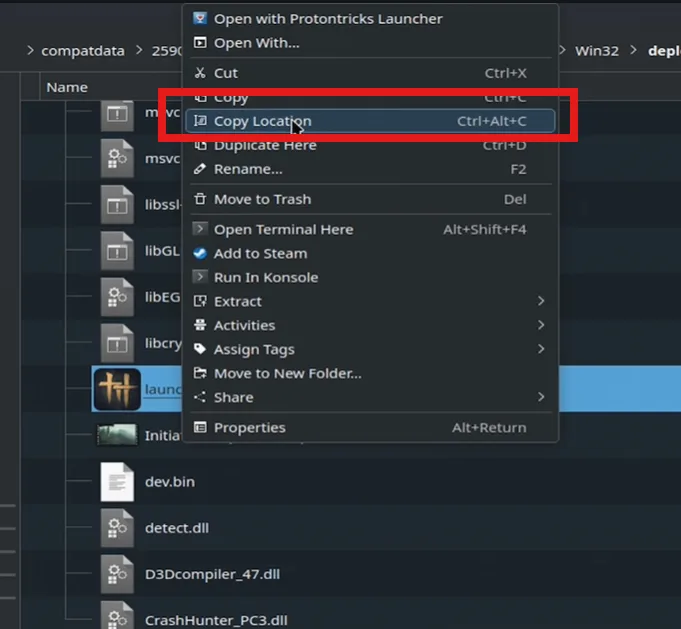The height and width of the screenshot is (629, 681).
Task: Click Run In Konsole entry
Action: [x=265, y=277]
